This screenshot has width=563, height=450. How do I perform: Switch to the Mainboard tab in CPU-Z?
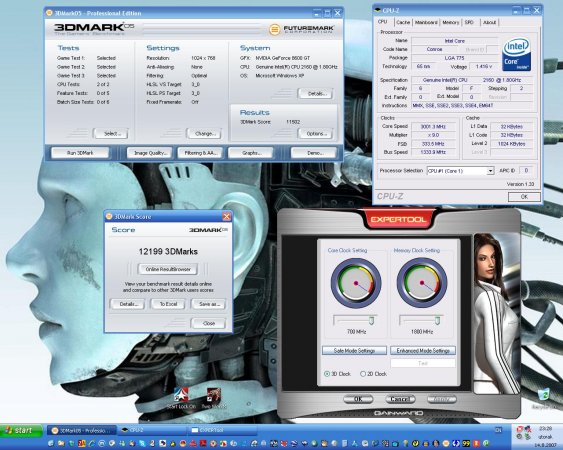426,22
